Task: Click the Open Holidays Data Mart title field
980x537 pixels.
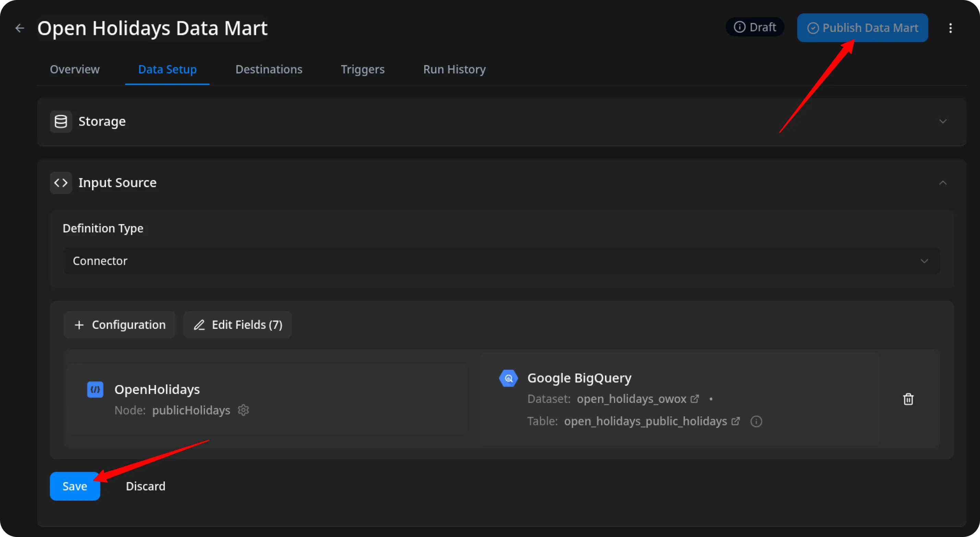Action: 153,28
